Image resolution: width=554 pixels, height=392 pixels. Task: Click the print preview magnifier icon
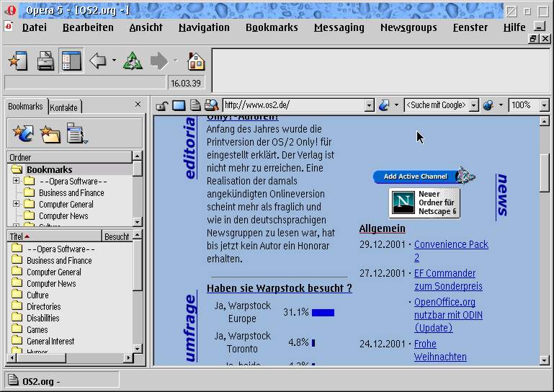[212, 105]
